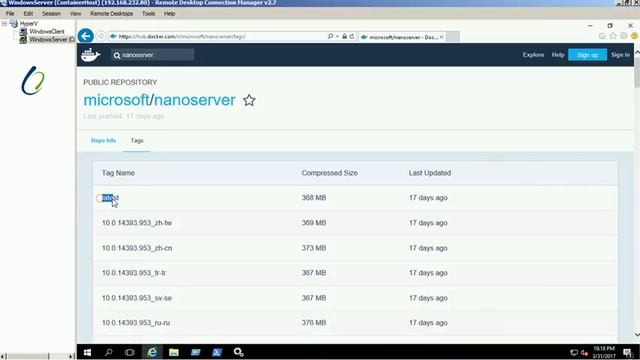Open Task View on the taskbar
This screenshot has height=360, width=640.
pyautogui.click(x=130, y=352)
